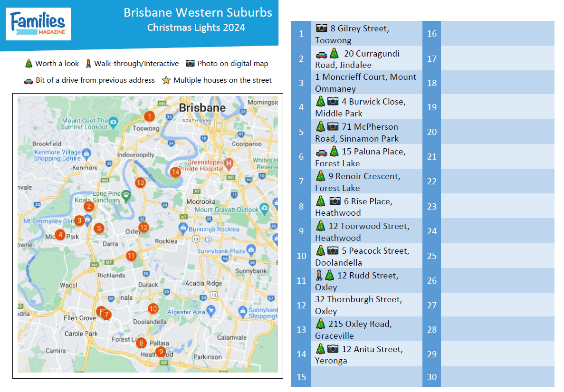Click the number 23 cell in table
This screenshot has height=392, width=564.
point(431,206)
